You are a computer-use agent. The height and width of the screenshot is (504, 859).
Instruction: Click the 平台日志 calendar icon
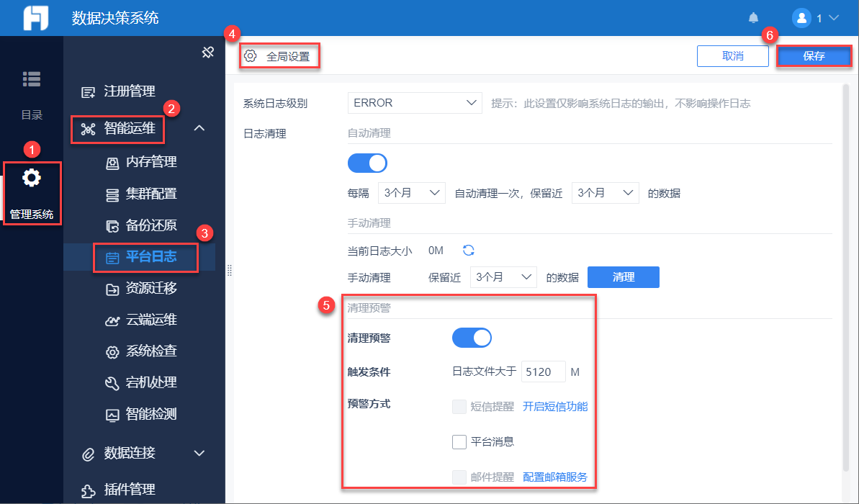(x=112, y=258)
